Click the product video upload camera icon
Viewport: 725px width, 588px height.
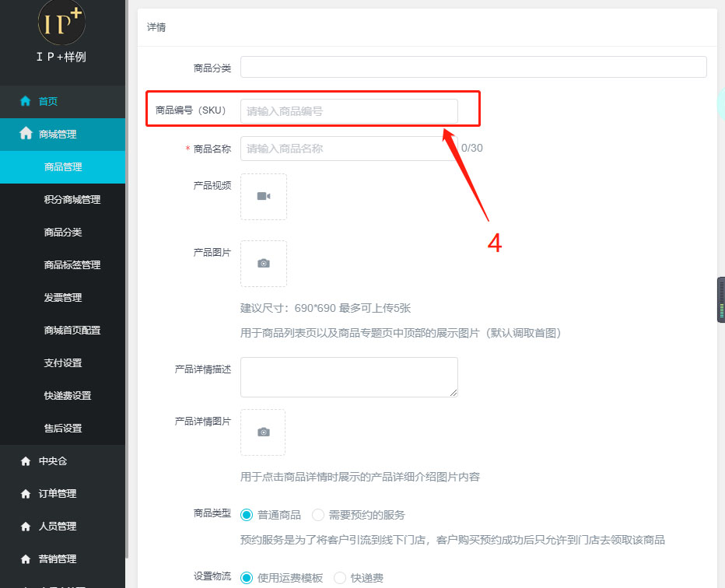point(264,197)
